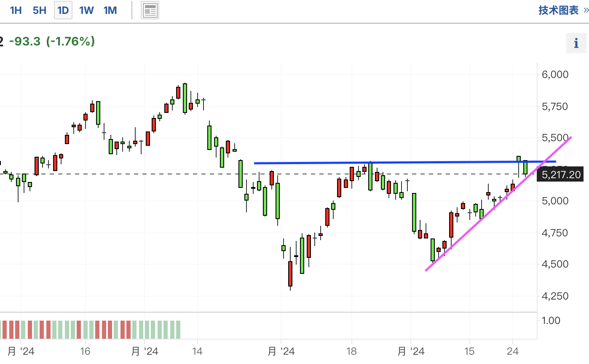This screenshot has height=364, width=589.
Task: Select the 1D timeframe tab
Action: pos(63,11)
